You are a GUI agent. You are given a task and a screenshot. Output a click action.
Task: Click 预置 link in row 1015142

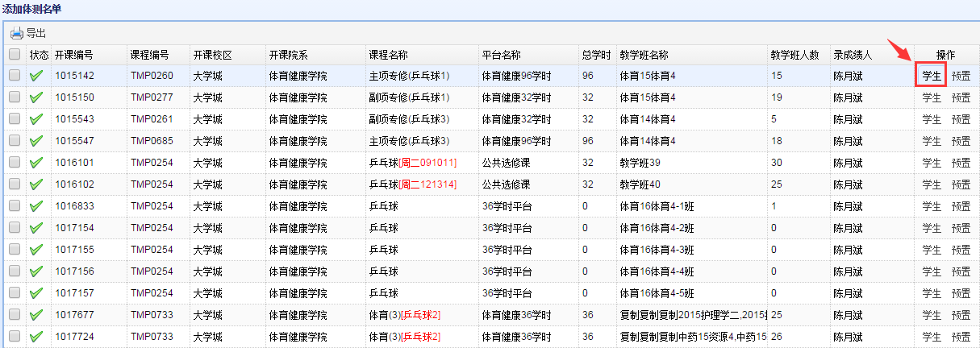961,76
